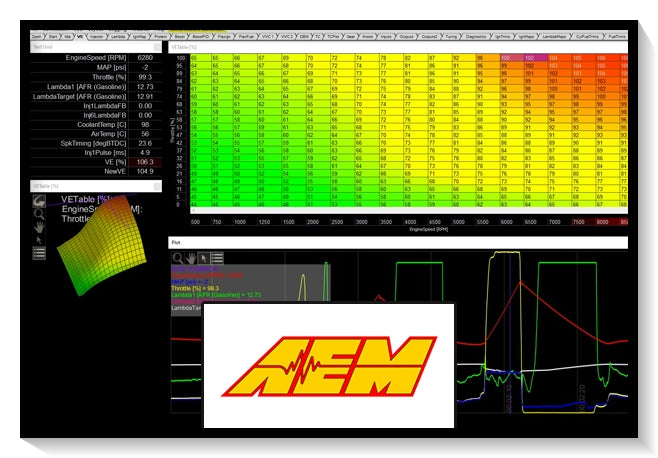Select the VE tab
Screen dimensions: 658x458
pos(80,37)
